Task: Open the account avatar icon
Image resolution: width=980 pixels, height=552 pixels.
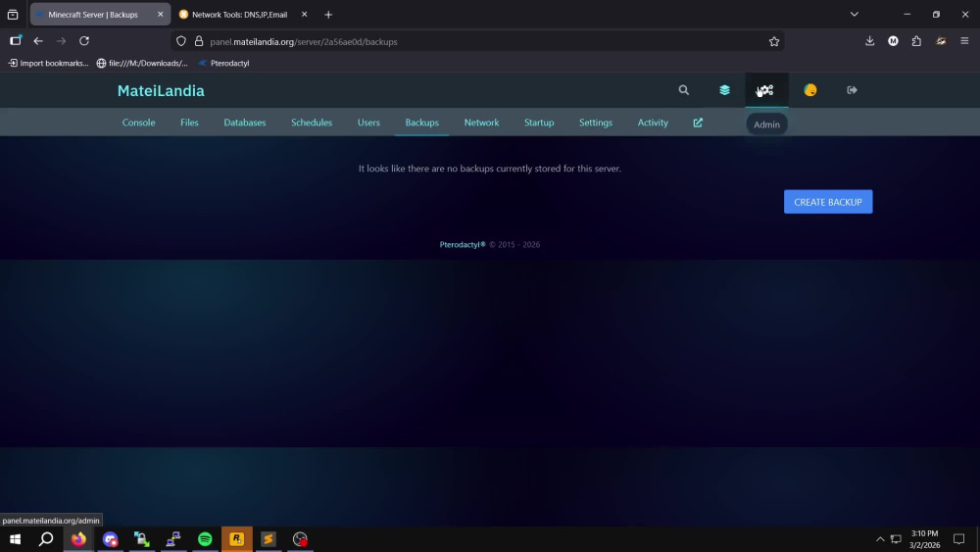Action: tap(810, 90)
